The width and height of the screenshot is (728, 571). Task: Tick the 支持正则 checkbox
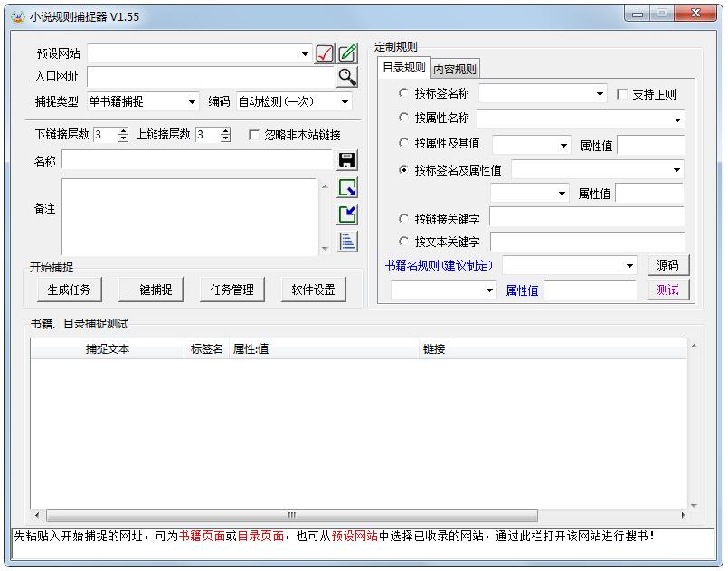622,94
